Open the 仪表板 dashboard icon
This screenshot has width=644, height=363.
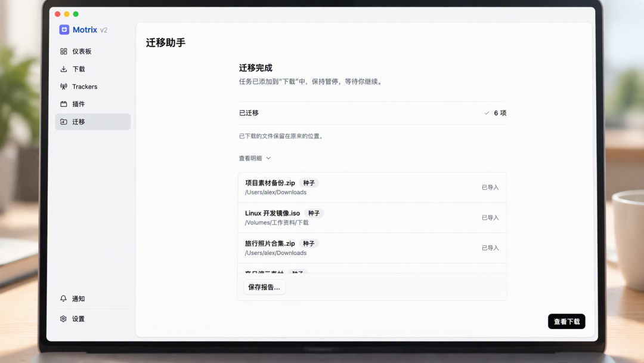[x=64, y=51]
